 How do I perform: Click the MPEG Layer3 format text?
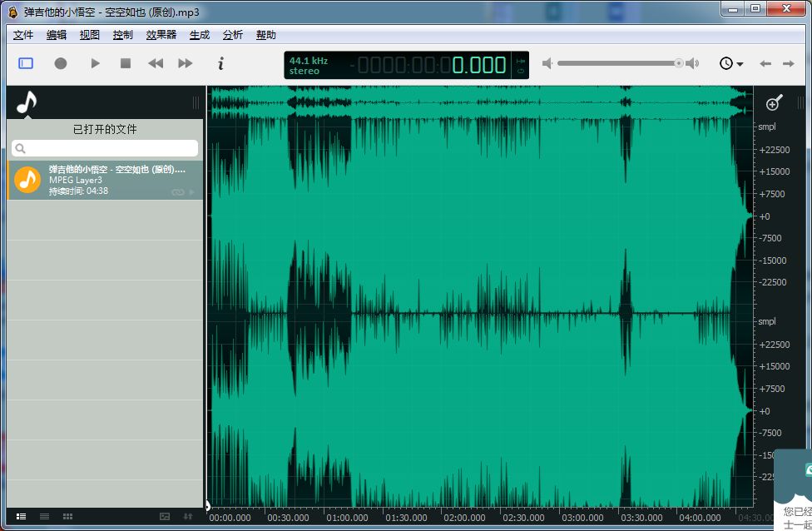tap(76, 180)
